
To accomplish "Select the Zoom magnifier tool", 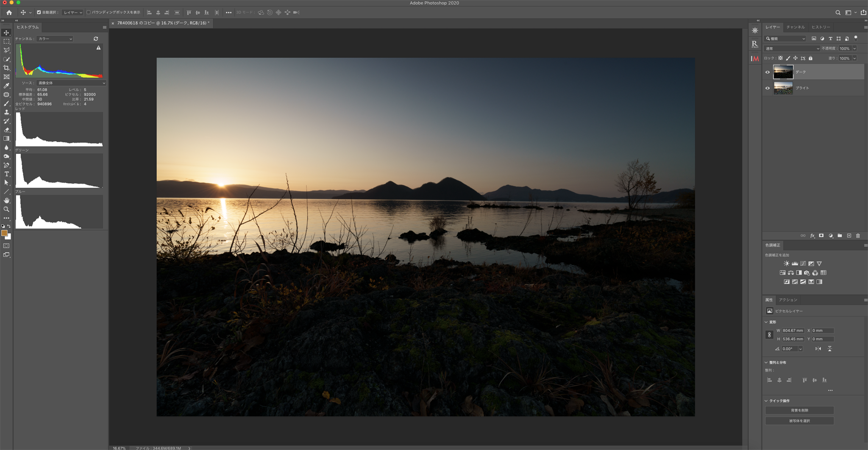I will (6, 209).
